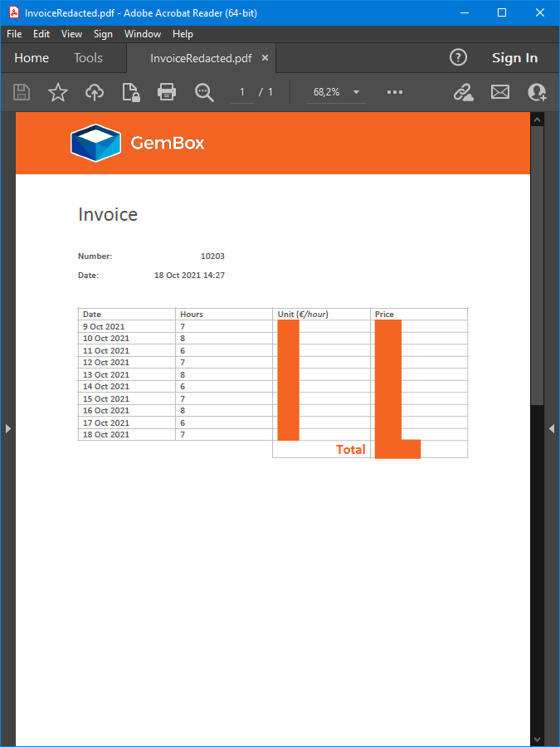Click the Sign In button
Viewport: 560px width, 747px height.
click(514, 58)
